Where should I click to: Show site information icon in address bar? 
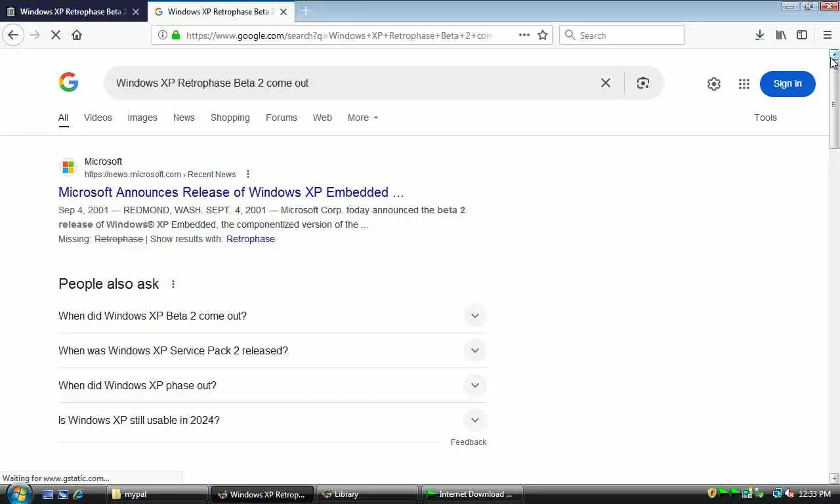(x=162, y=35)
